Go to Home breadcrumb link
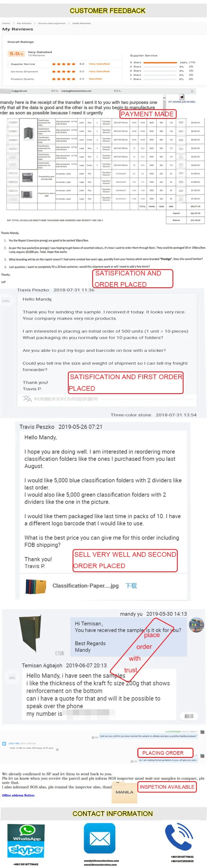The height and width of the screenshot is (868, 207). (x=6, y=23)
